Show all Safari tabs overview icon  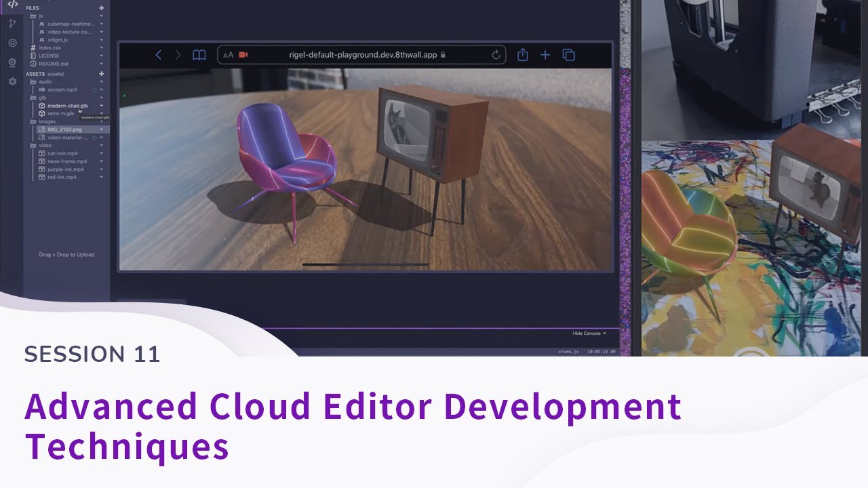pos(569,55)
